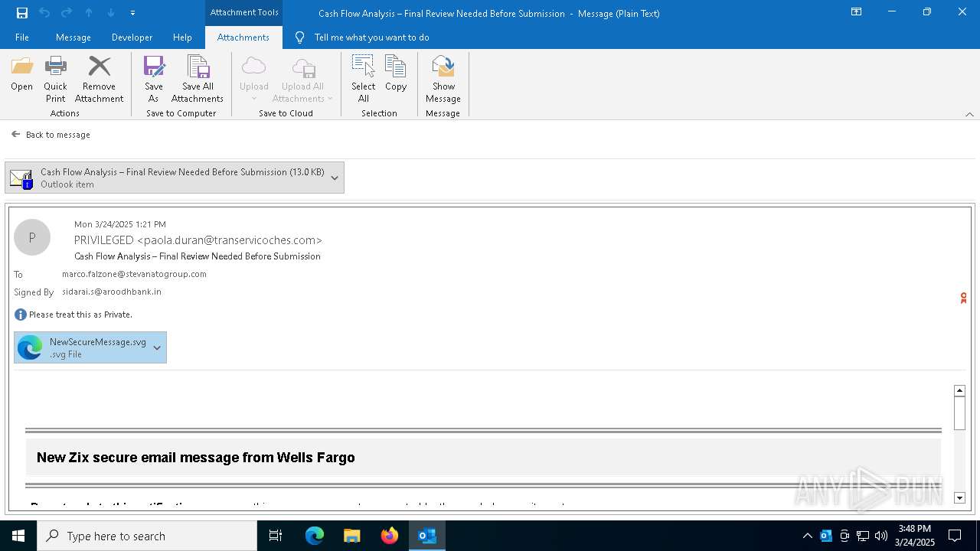Click the Previous Item up arrow

click(x=89, y=13)
